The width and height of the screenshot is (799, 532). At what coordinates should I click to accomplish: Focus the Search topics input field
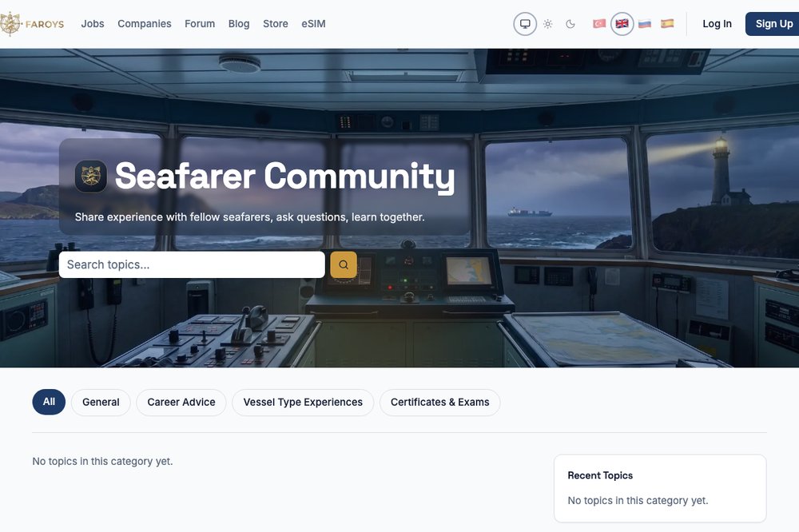[x=192, y=264]
